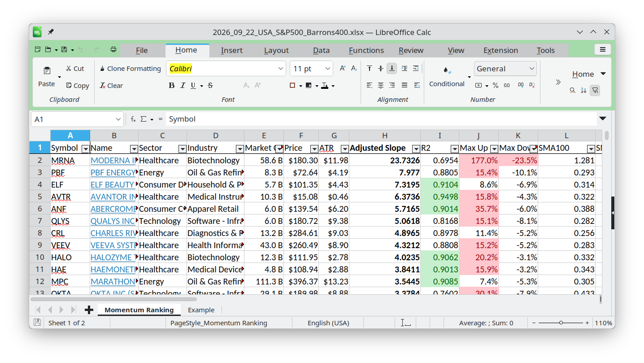Click the Center Vertically alignment icon
This screenshot has height=363, width=644.
(x=381, y=69)
